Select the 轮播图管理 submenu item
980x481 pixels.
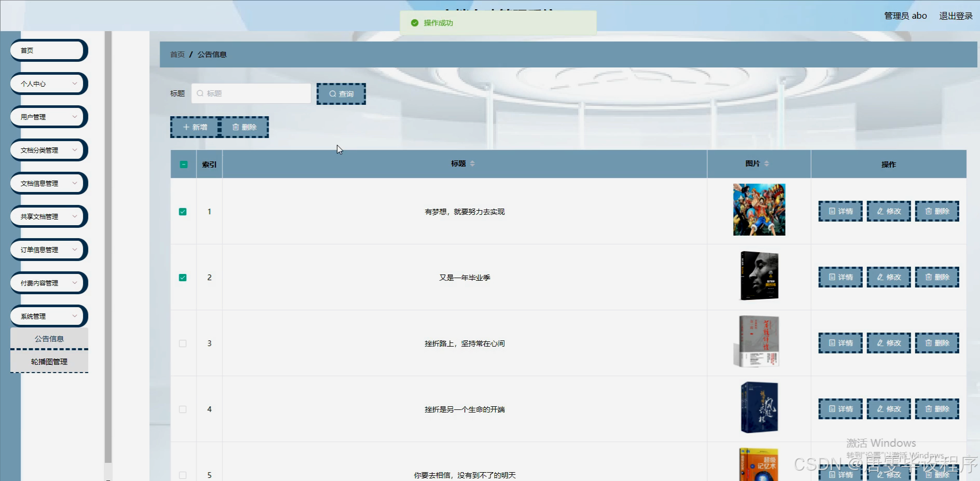click(49, 362)
